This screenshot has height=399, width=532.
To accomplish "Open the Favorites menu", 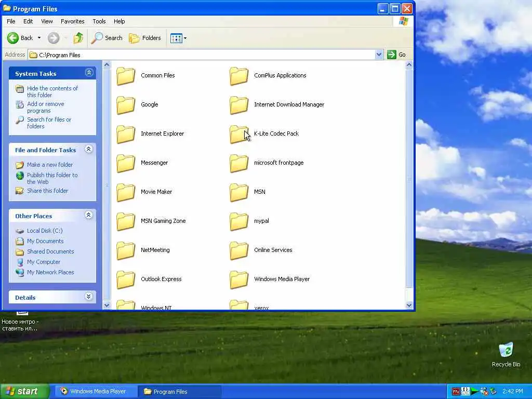I will [x=73, y=21].
